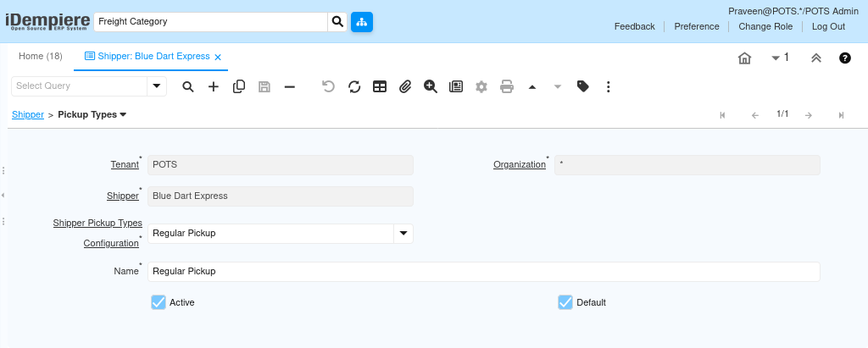The height and width of the screenshot is (348, 868).
Task: Go to detail record down-triangle icon
Action: (x=558, y=87)
